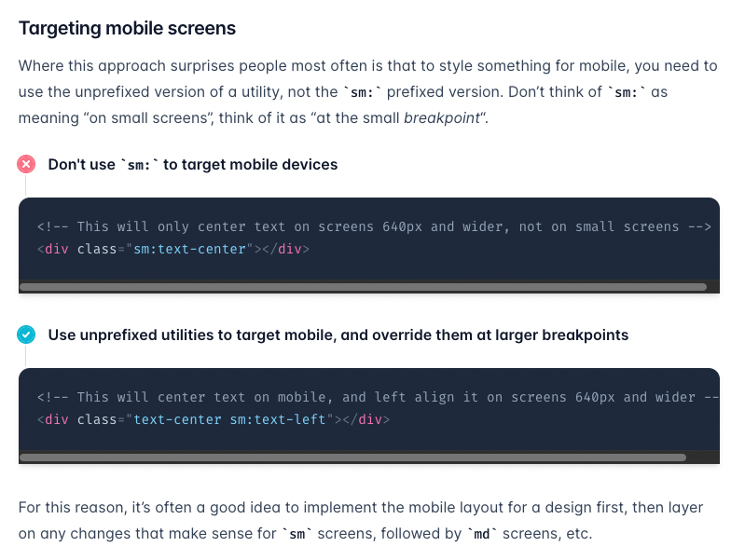
Task: Click the opening div tag in first code block
Action: click(52, 250)
